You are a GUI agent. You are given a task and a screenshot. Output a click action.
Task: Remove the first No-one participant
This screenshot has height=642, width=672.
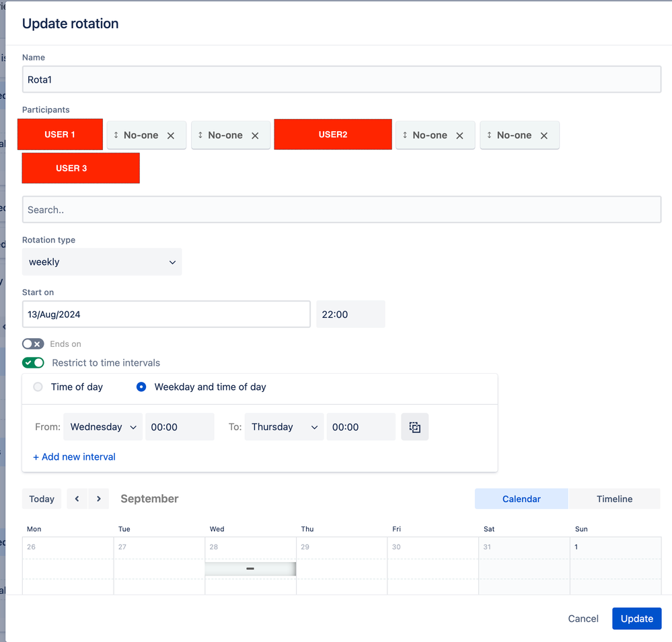tap(171, 136)
